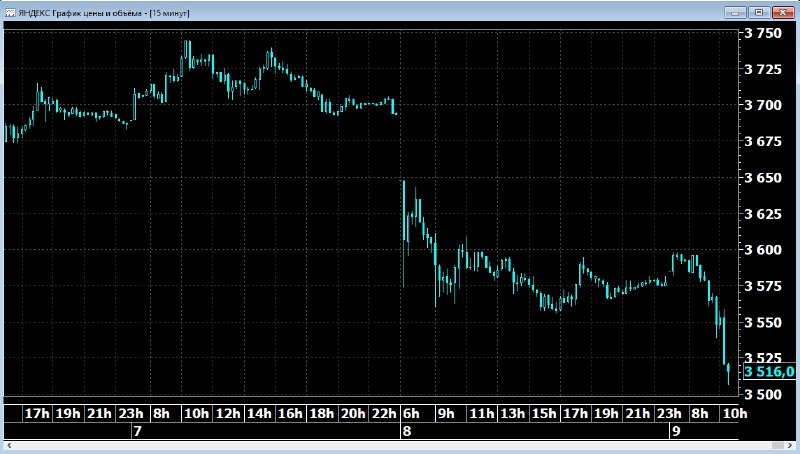
Task: Click the 6h time axis label
Action: pos(411,413)
